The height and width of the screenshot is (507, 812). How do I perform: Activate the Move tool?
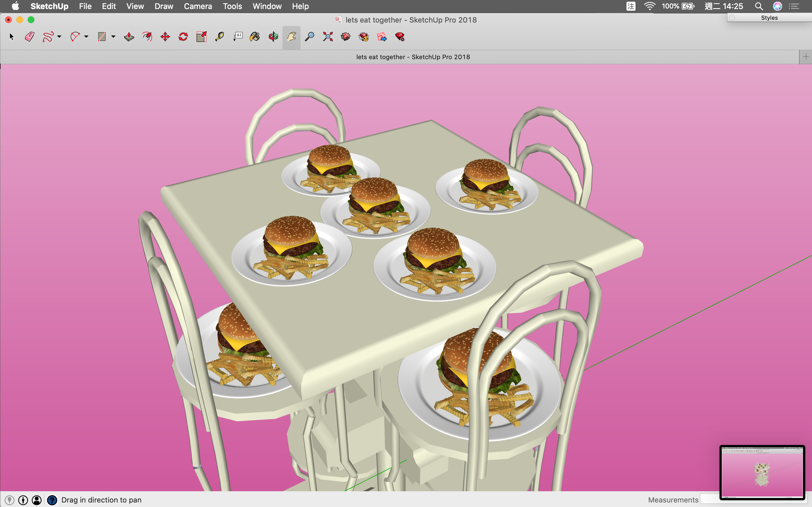coord(165,37)
